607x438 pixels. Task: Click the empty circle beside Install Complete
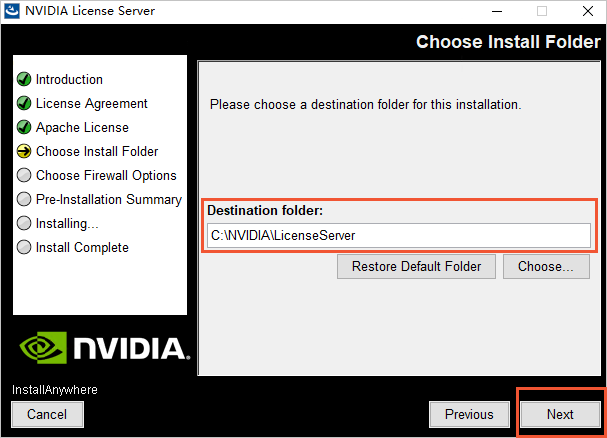24,247
